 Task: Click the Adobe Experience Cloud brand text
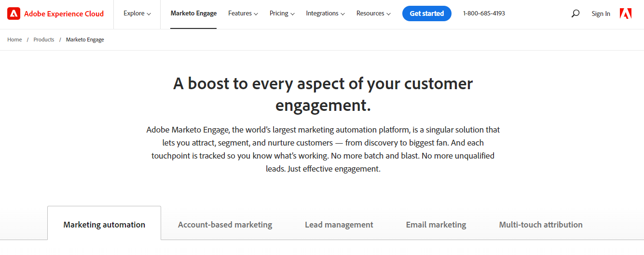(64, 13)
